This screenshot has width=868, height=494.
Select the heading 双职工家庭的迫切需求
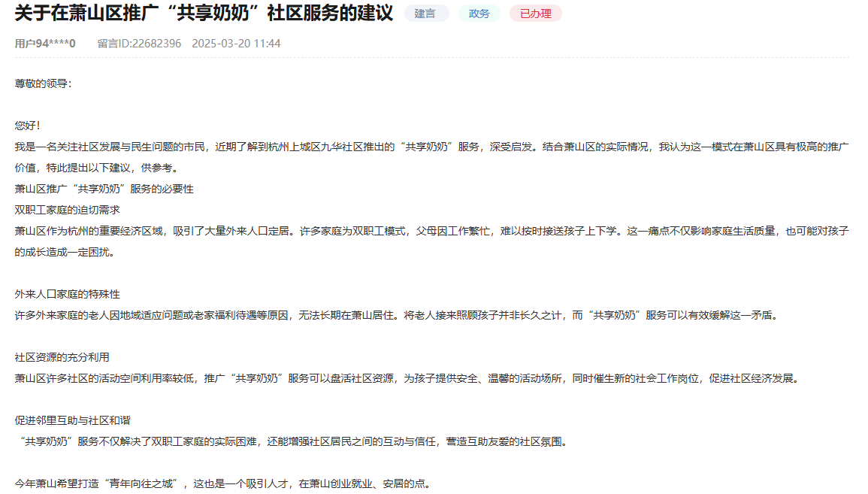[68, 210]
